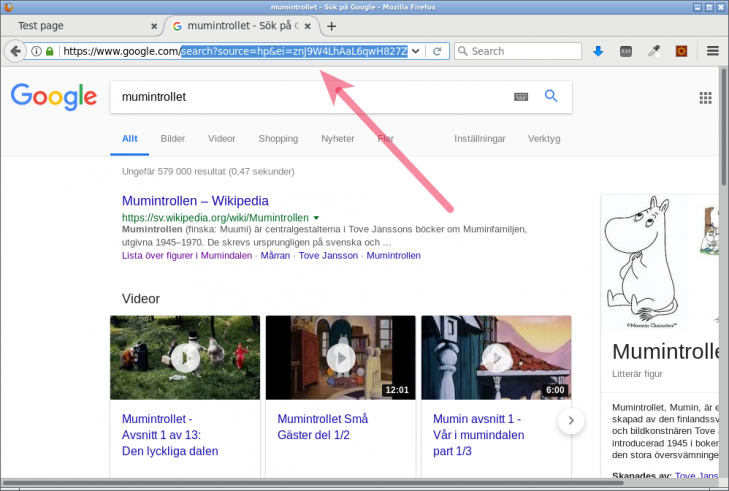
Task: Open URL history dropdown arrow
Action: 416,51
